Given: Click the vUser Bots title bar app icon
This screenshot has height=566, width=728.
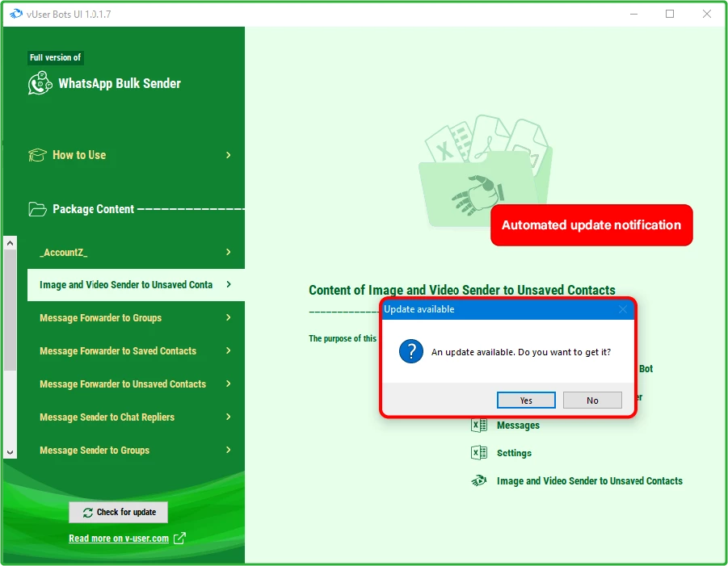Looking at the screenshot, I should (x=16, y=14).
